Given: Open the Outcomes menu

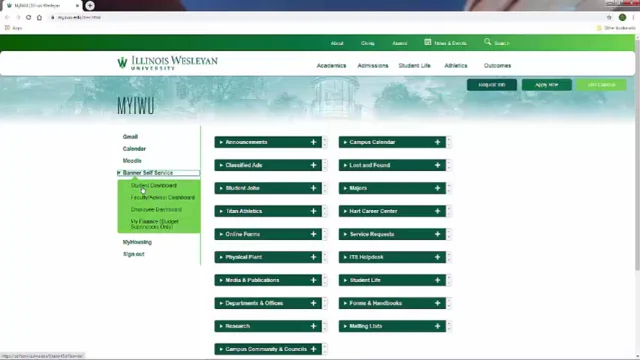Looking at the screenshot, I should (497, 66).
